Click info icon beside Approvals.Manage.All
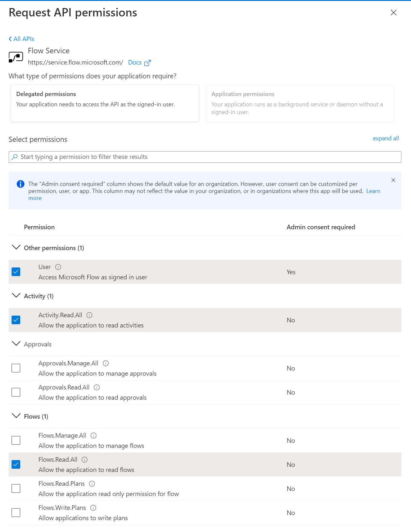This screenshot has height=532, width=411. [x=106, y=363]
